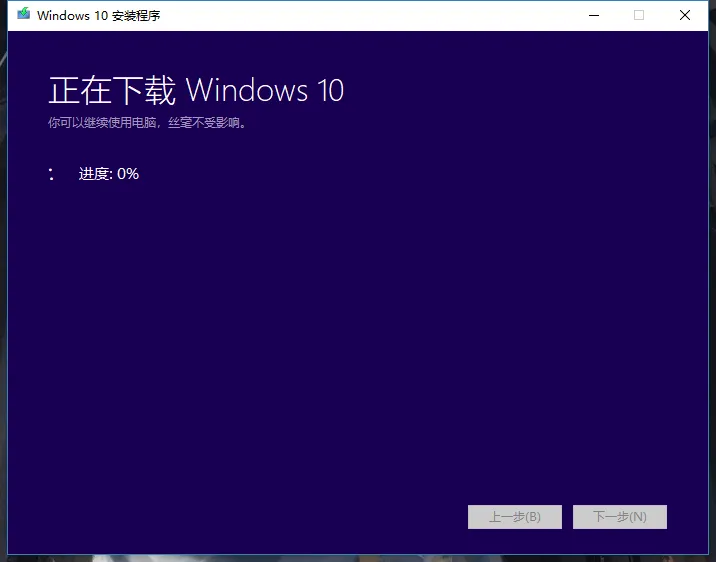
Task: Click the animated loading dots spinner
Action: [51, 174]
